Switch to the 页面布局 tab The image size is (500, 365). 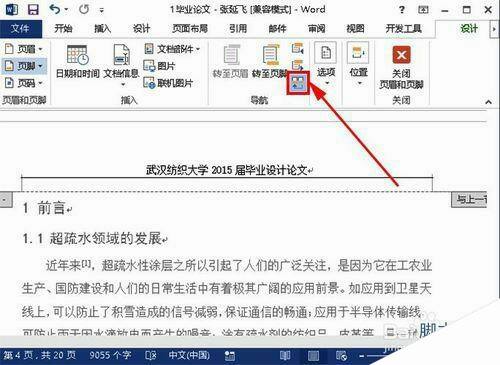click(x=190, y=29)
